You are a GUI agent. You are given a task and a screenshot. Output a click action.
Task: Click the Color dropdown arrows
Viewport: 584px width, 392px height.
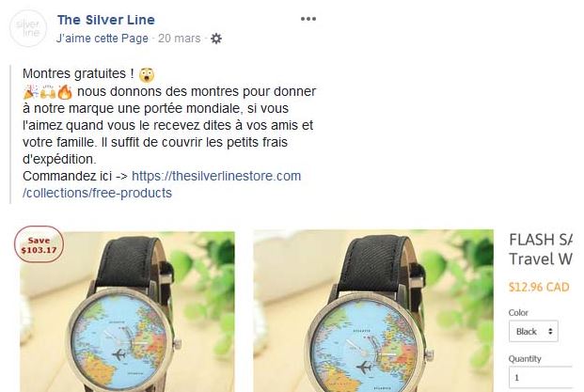[x=550, y=331]
